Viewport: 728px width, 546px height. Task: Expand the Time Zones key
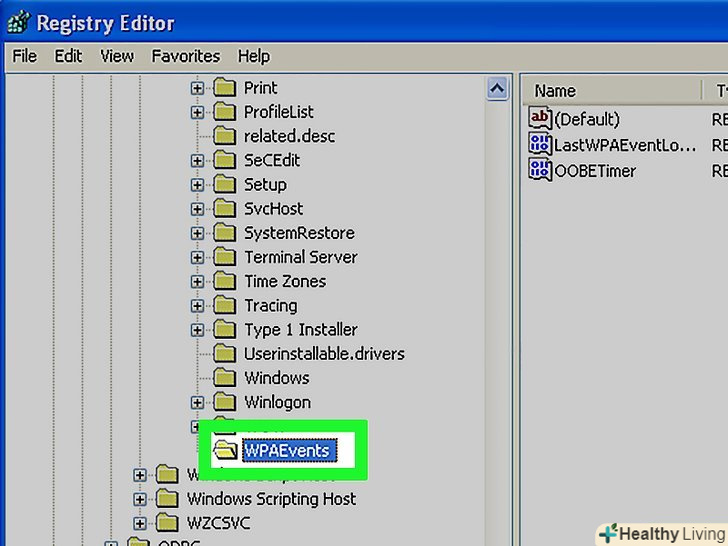[197, 281]
